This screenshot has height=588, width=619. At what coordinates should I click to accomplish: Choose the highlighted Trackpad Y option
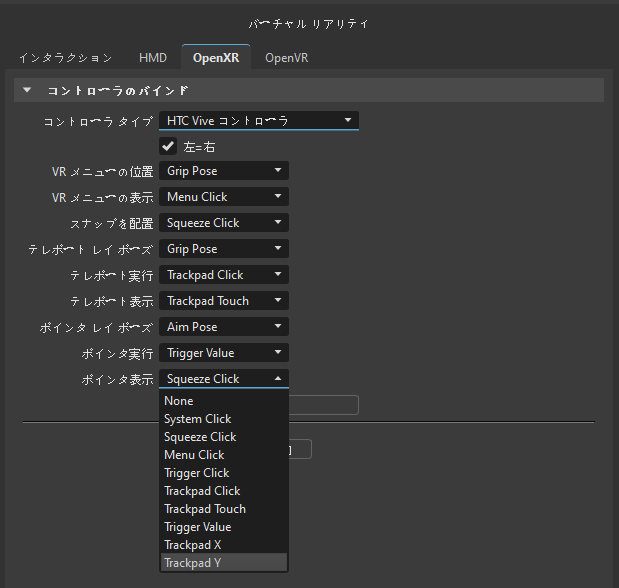224,563
